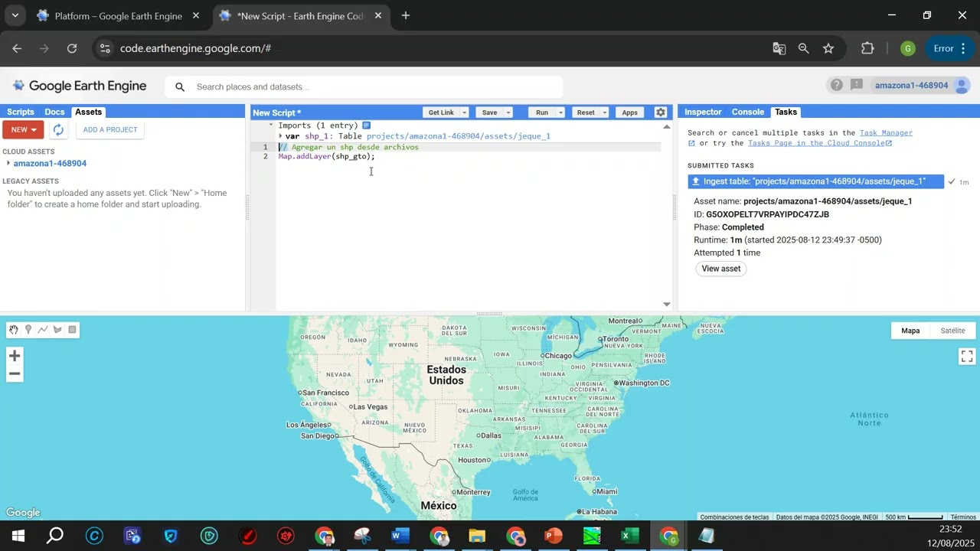The height and width of the screenshot is (551, 980).
Task: Click the Search places and datasets field
Action: pos(364,86)
